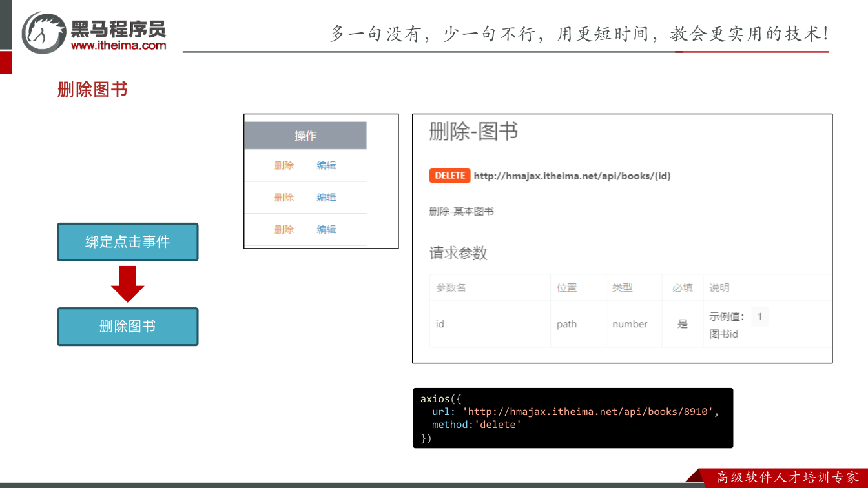
Task: Click the 必填 column header
Action: pyautogui.click(x=683, y=288)
